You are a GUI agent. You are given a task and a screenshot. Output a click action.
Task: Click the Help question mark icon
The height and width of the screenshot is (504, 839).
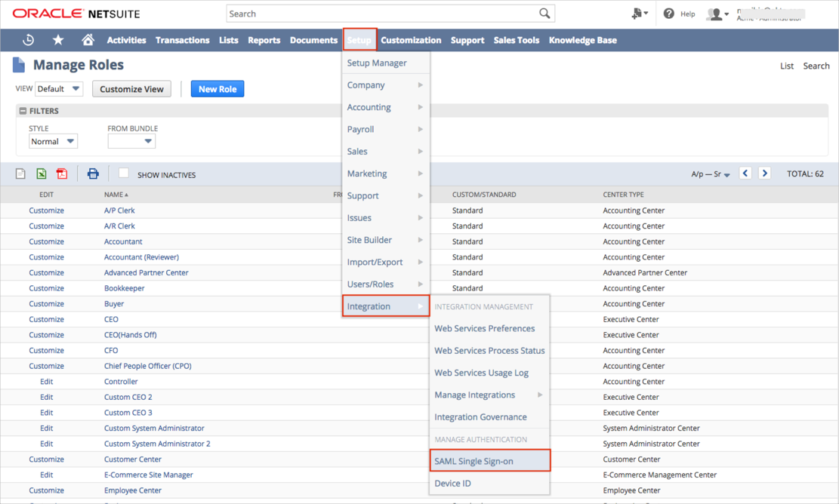(669, 14)
